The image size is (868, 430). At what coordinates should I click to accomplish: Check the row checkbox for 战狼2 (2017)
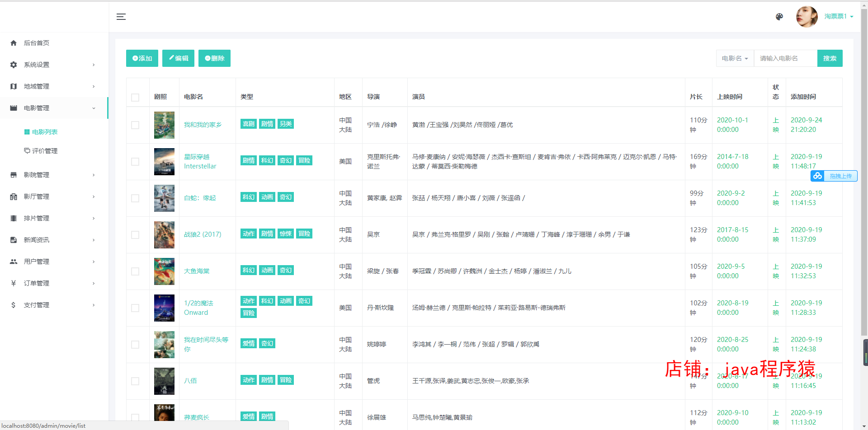[135, 235]
